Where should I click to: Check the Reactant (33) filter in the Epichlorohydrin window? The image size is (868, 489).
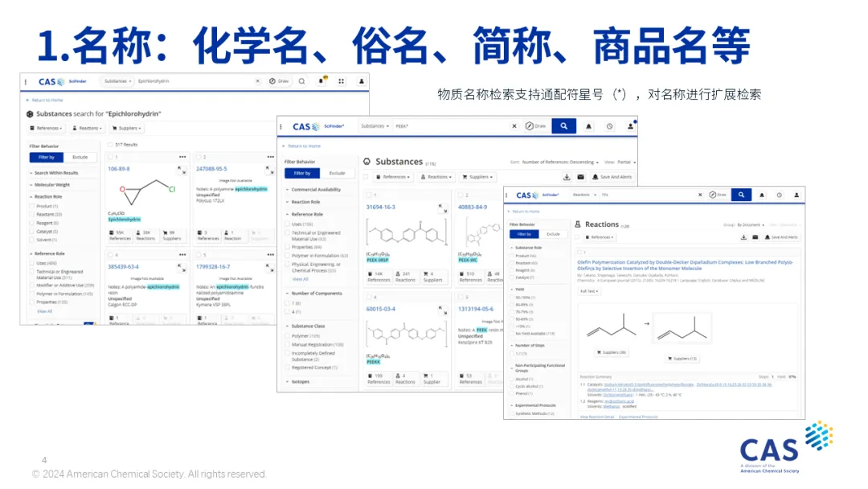(32, 214)
